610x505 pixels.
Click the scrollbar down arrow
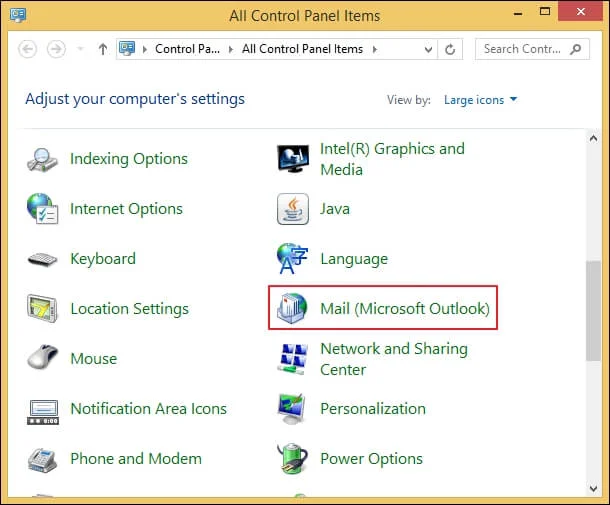pyautogui.click(x=593, y=488)
